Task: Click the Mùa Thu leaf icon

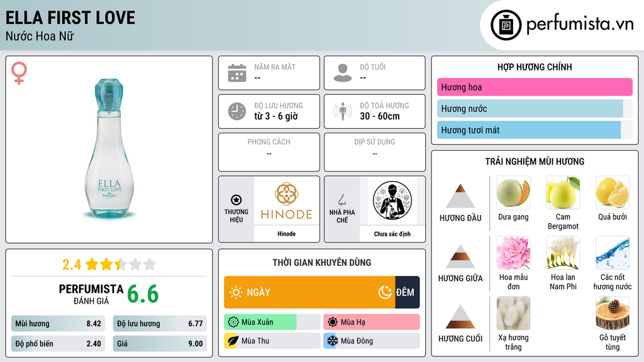Action: tap(233, 341)
